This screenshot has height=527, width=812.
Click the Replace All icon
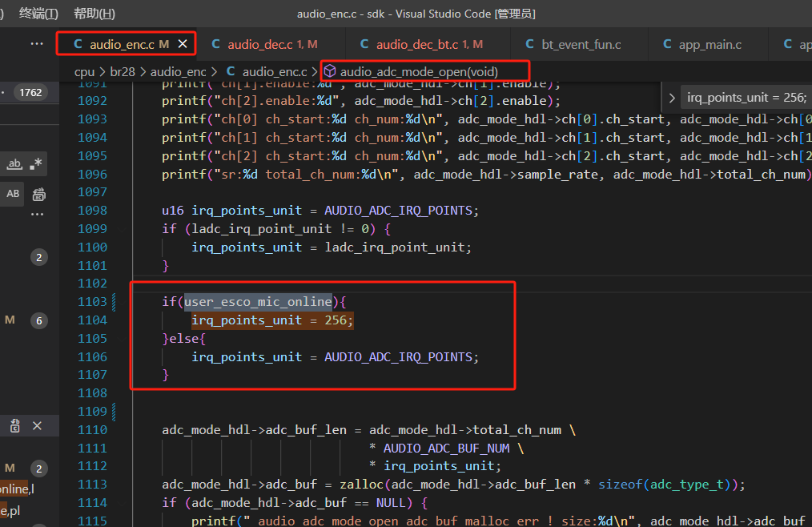click(x=39, y=195)
